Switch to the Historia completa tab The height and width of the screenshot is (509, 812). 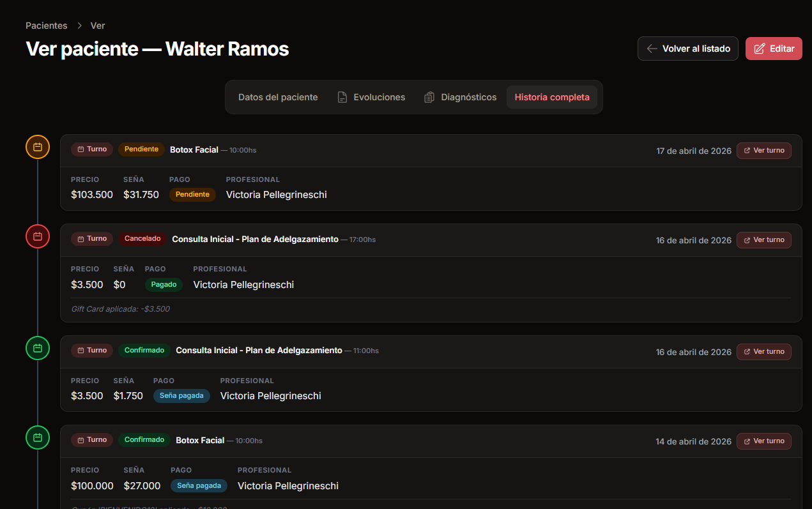click(x=552, y=97)
